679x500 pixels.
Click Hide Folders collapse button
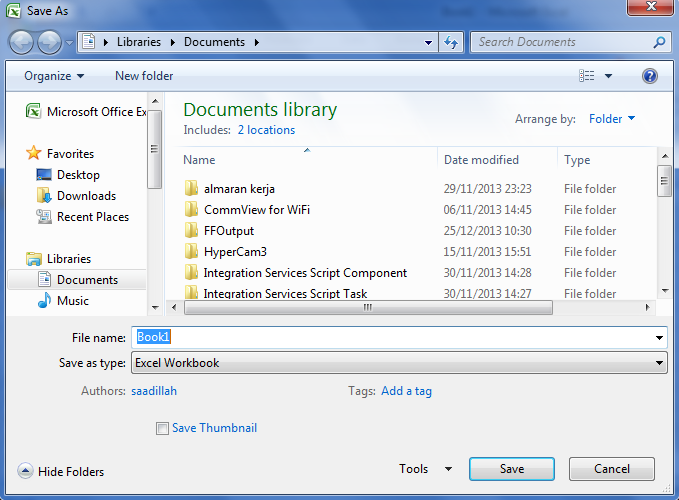click(61, 471)
